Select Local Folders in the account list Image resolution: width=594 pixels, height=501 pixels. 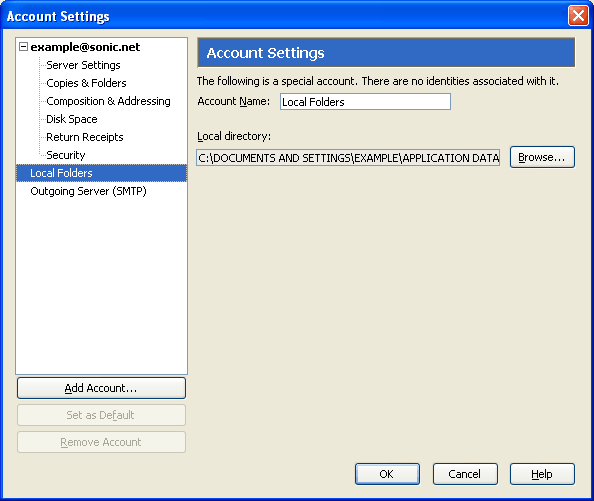point(102,173)
